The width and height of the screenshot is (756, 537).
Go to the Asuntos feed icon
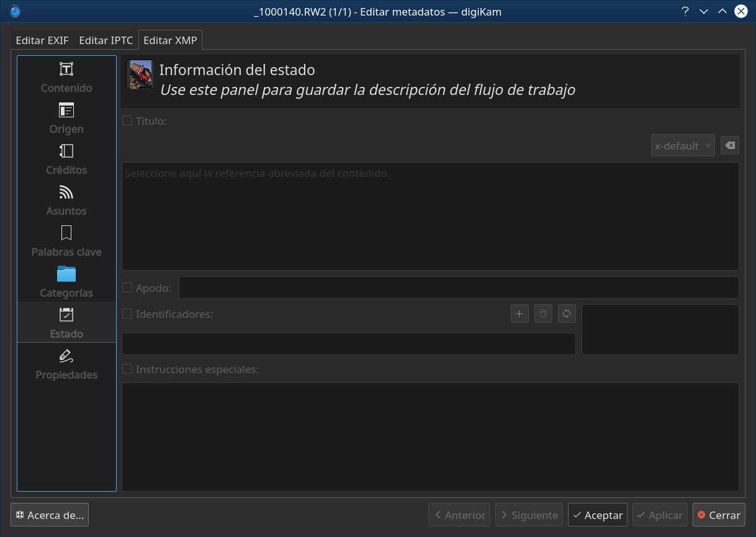point(66,192)
